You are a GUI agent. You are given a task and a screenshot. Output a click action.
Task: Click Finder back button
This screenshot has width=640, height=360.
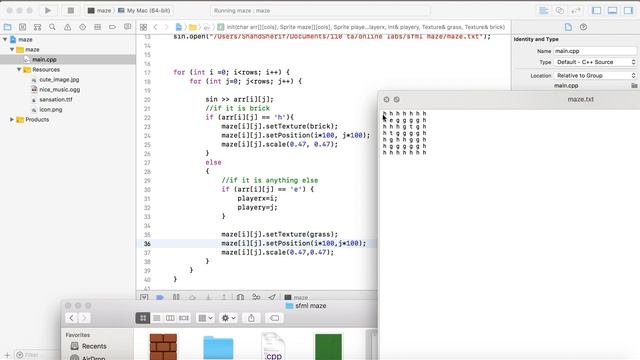click(x=71, y=318)
